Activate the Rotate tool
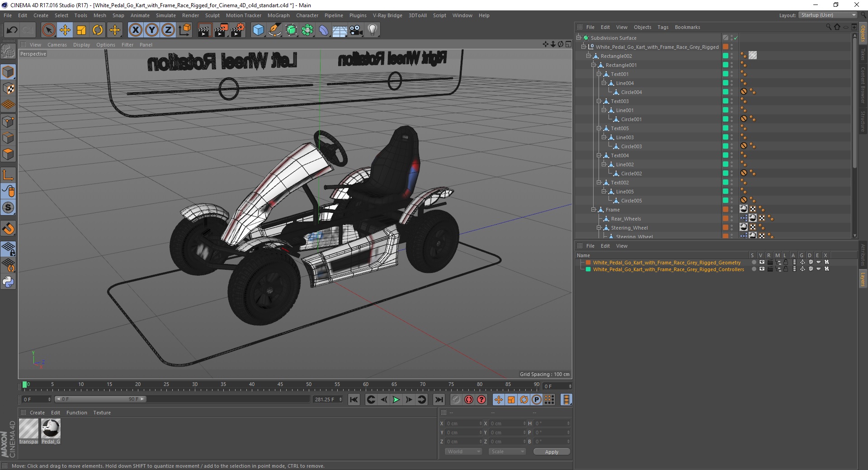The height and width of the screenshot is (470, 868). point(98,30)
